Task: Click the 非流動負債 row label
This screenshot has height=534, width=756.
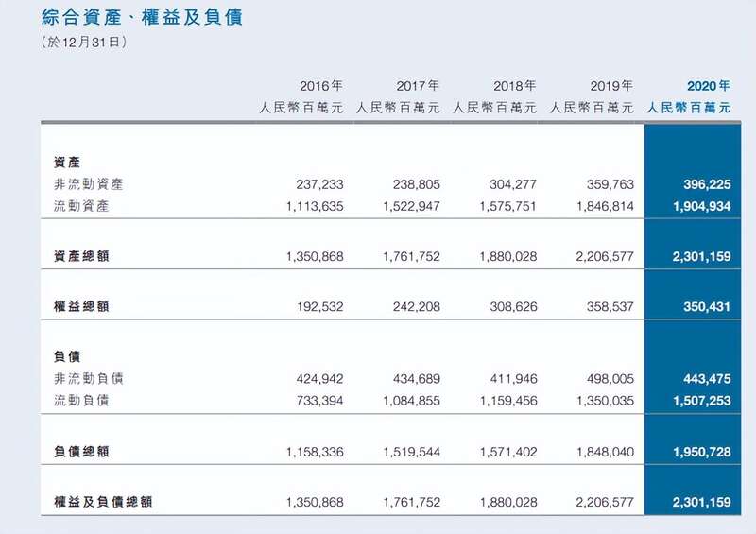Action: click(89, 379)
